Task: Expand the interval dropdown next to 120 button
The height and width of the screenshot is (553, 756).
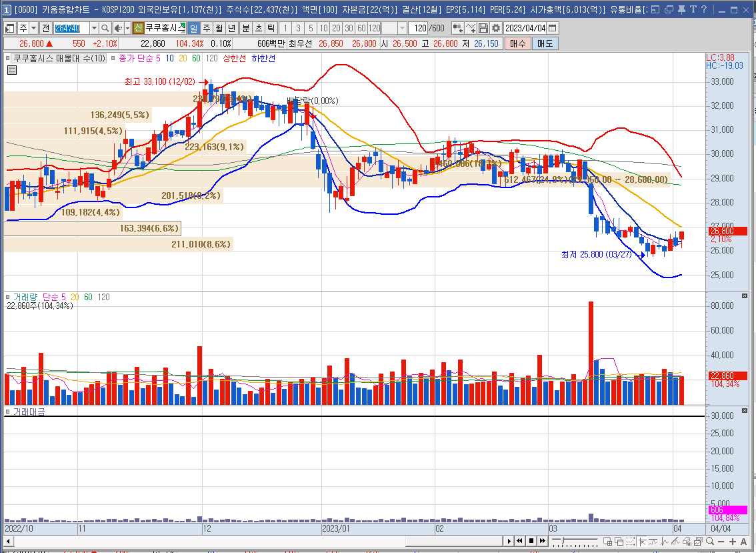Action: [x=402, y=29]
